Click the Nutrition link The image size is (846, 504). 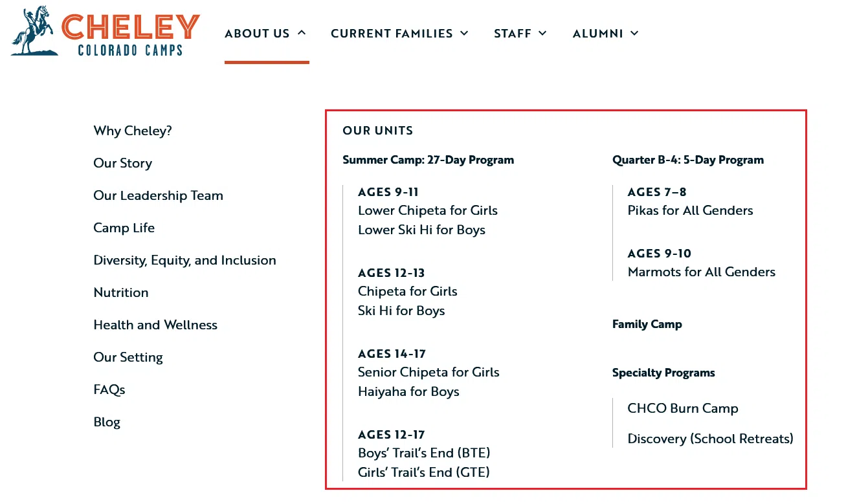121,292
